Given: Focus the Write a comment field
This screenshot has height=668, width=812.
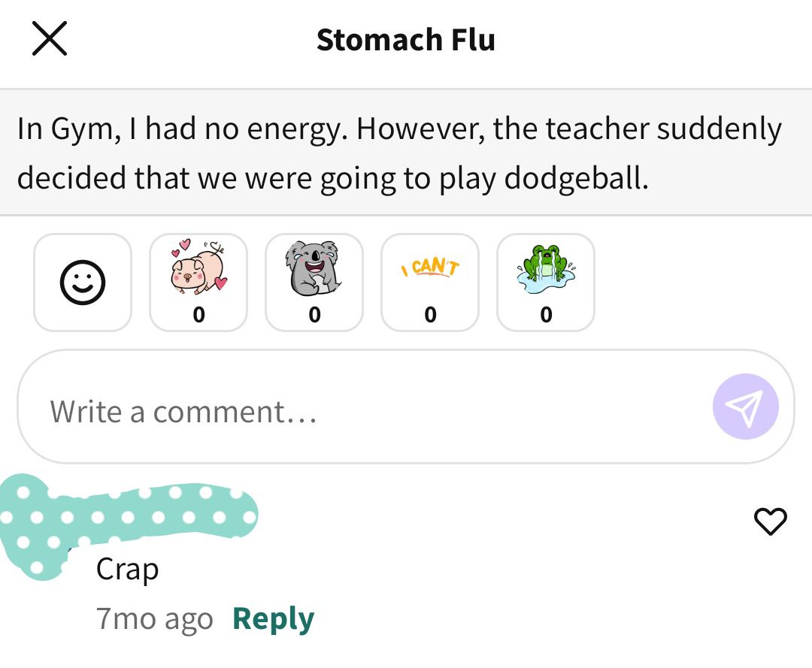Looking at the screenshot, I should [406, 407].
